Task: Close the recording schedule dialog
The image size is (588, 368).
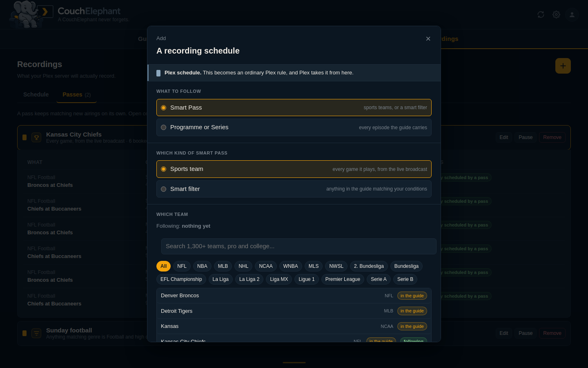Action: 428,39
